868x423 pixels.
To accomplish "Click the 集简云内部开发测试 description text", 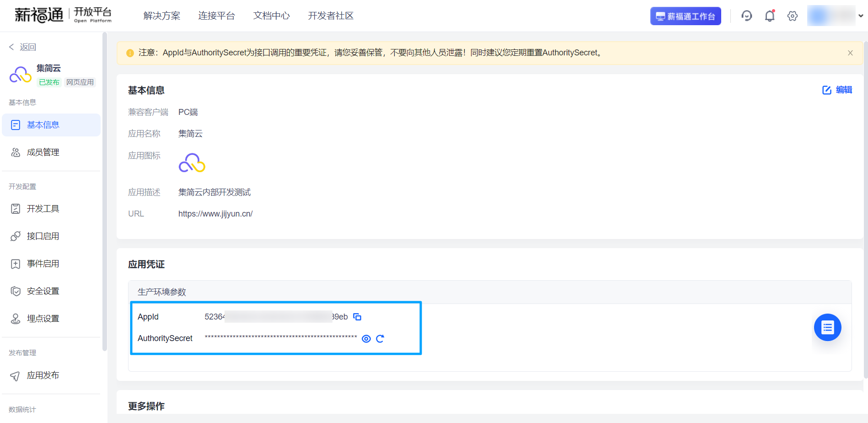I will pyautogui.click(x=214, y=192).
